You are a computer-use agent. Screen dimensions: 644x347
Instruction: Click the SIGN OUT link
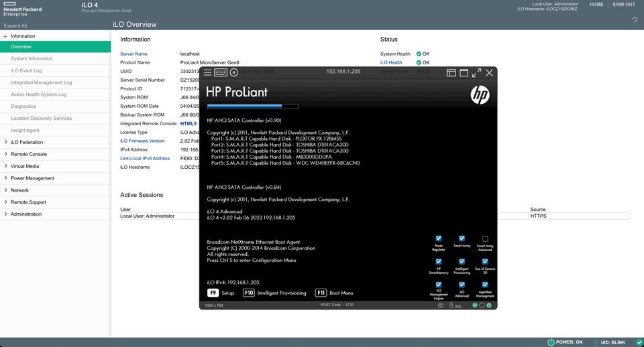pos(623,5)
